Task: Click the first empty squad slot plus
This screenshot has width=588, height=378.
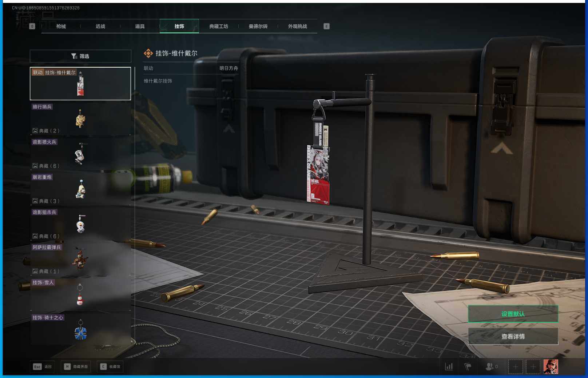Action: 515,367
